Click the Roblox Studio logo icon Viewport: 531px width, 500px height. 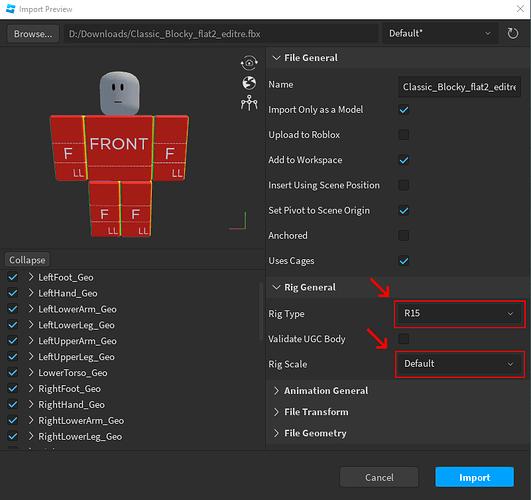(x=10, y=9)
